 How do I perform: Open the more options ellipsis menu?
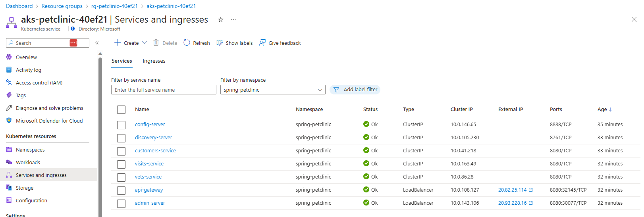[233, 19]
